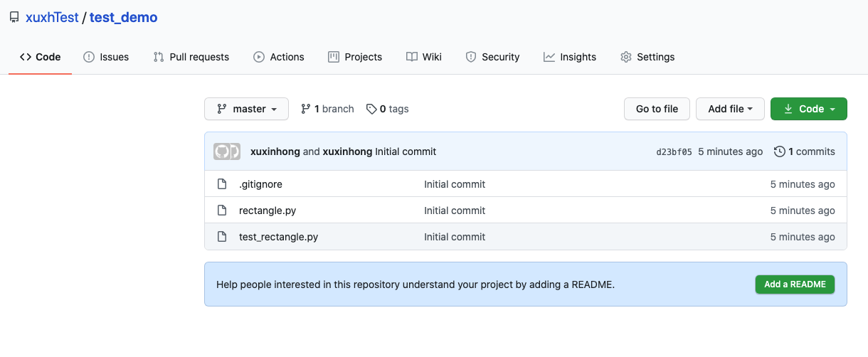
Task: Click the '5 minutes ago' text in .gitignore row
Action: click(803, 184)
